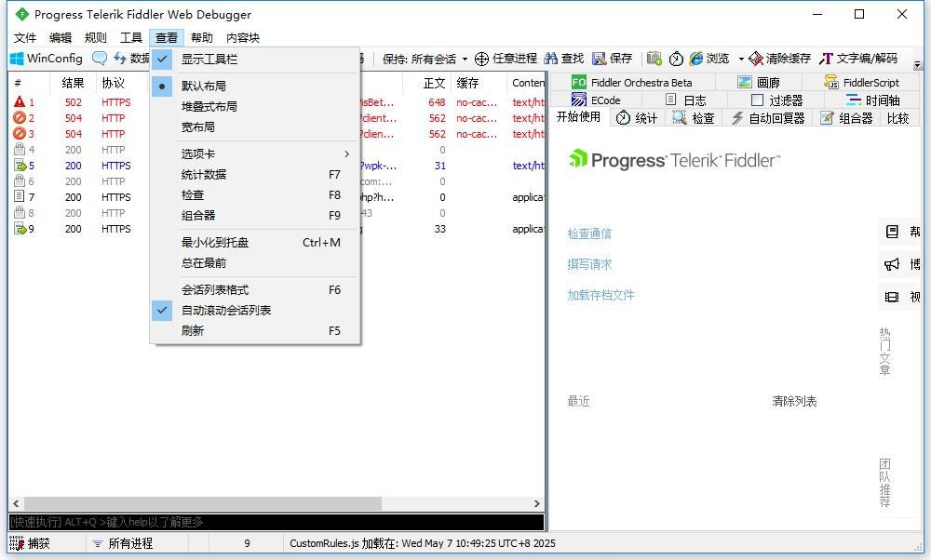
Task: Click the FiddlerScript scroll icon
Action: 831,82
